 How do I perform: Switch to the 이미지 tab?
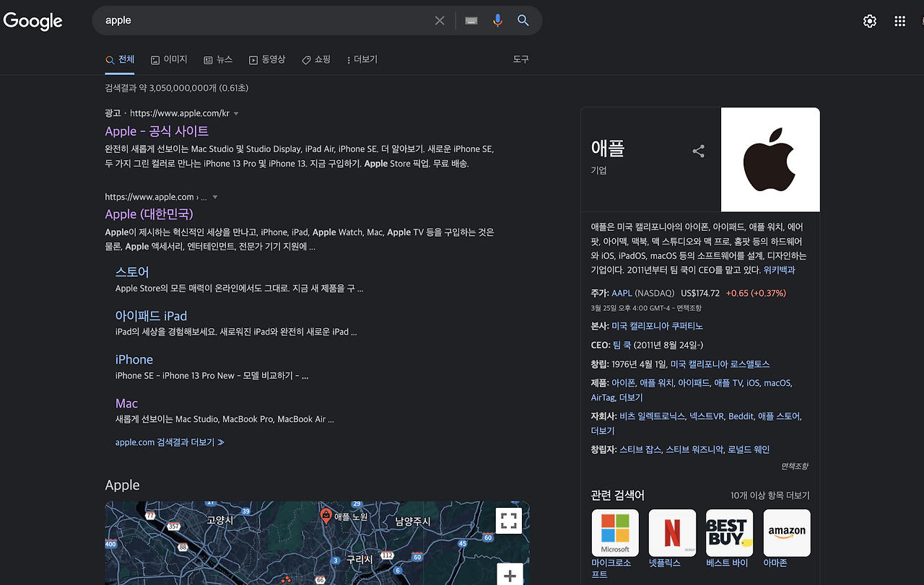pyautogui.click(x=169, y=59)
